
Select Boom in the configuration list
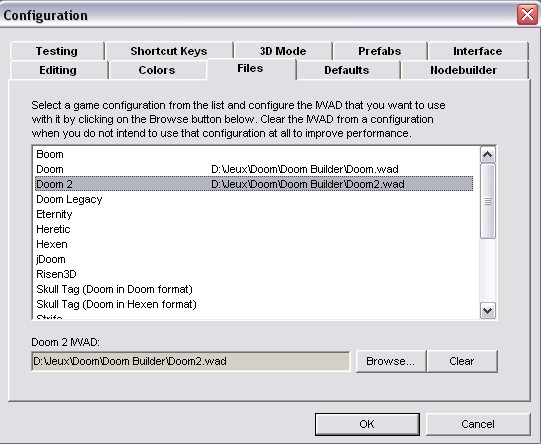pyautogui.click(x=254, y=154)
